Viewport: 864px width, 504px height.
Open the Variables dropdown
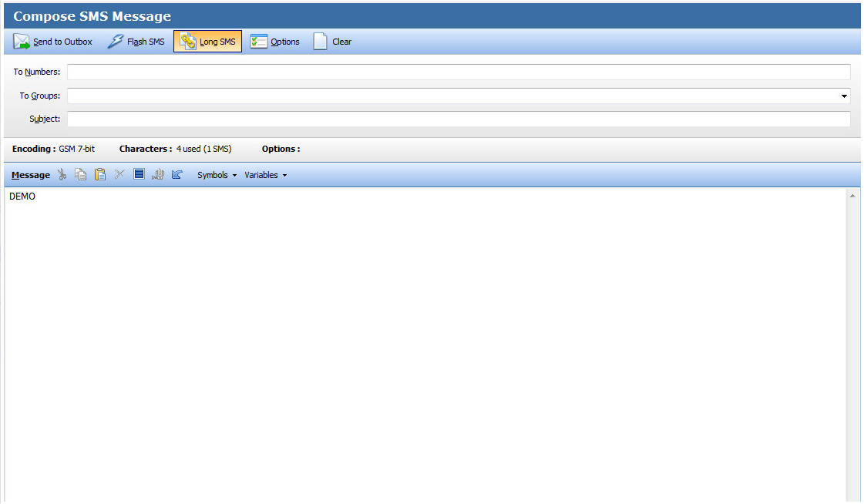[x=264, y=175]
